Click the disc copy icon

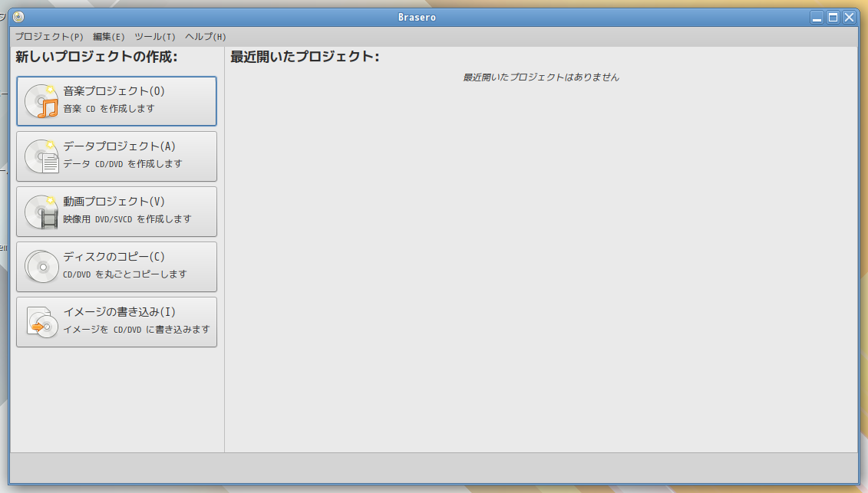tap(41, 267)
